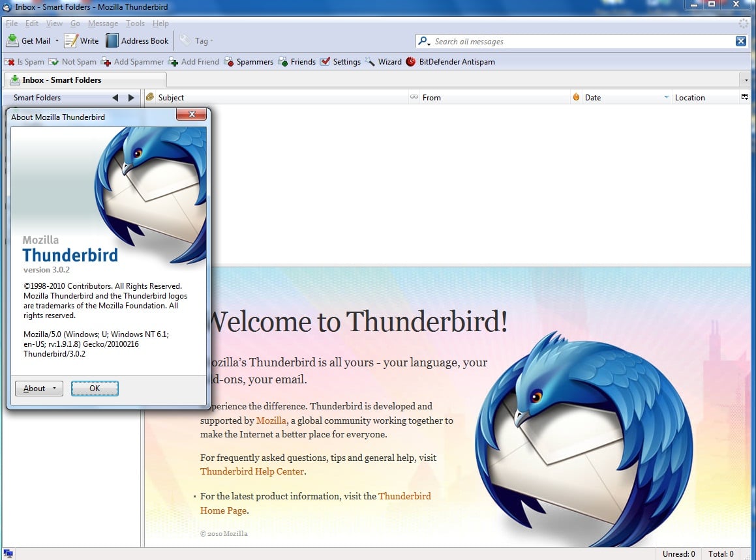Open the Edit menu

coord(32,23)
